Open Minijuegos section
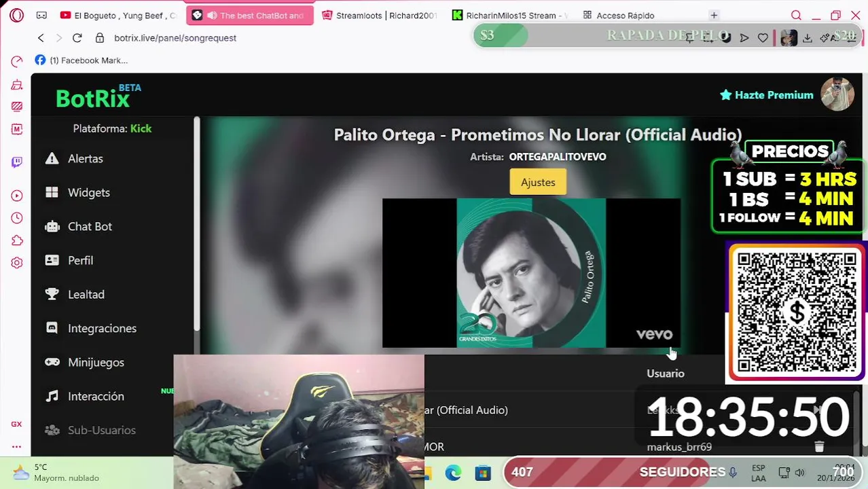The height and width of the screenshot is (489, 868). pos(96,362)
